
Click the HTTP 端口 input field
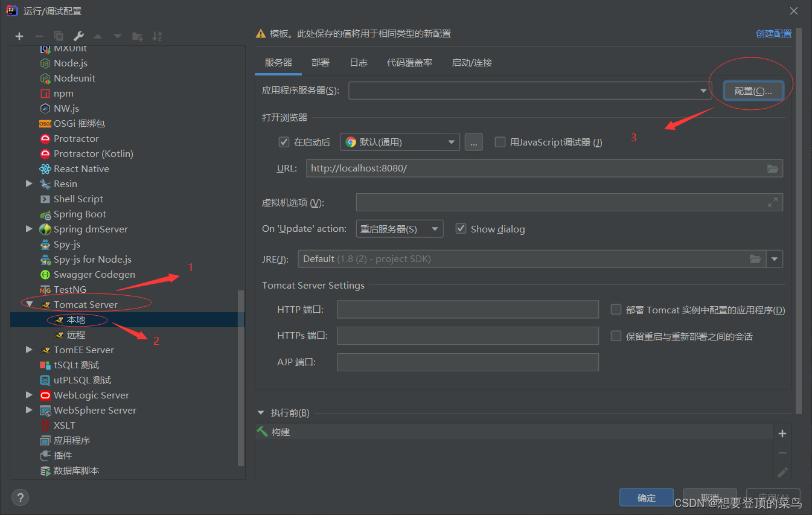468,310
